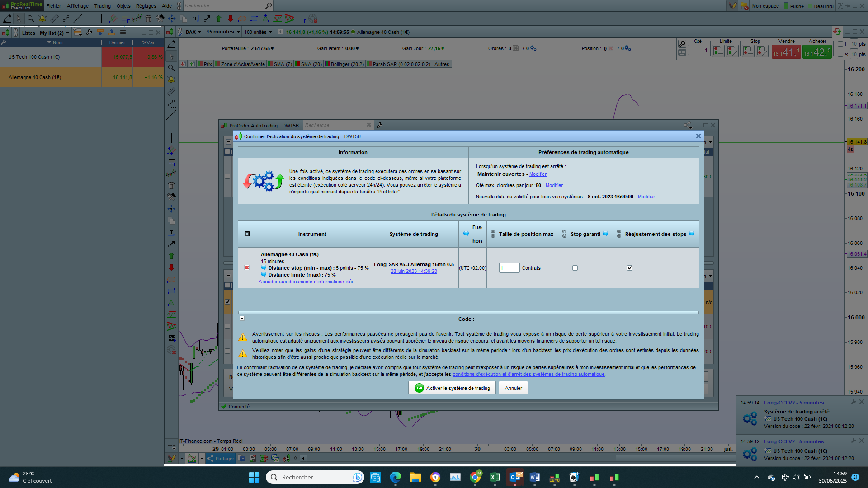868x488 pixels.
Task: Click info bubble next to Stop garanti
Action: pos(605,234)
